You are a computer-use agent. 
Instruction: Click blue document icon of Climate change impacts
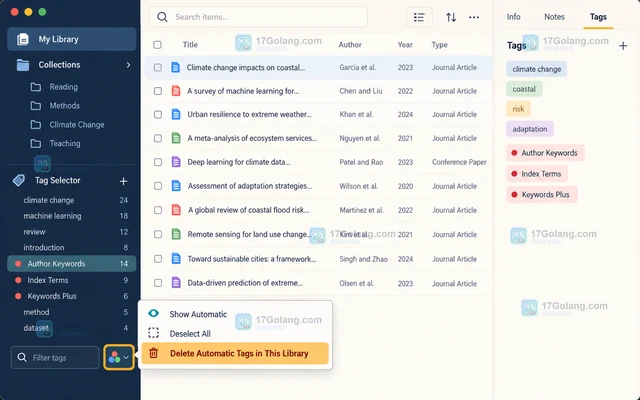coord(176,67)
